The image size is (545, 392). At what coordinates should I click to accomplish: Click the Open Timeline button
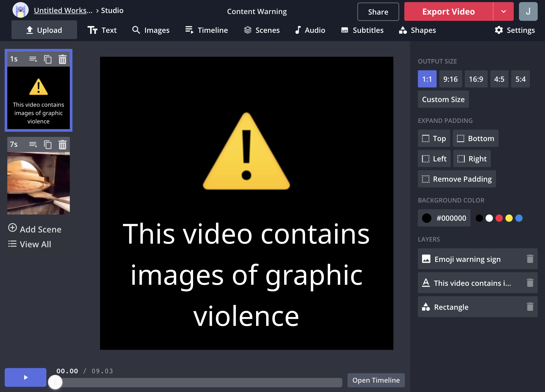click(x=376, y=380)
